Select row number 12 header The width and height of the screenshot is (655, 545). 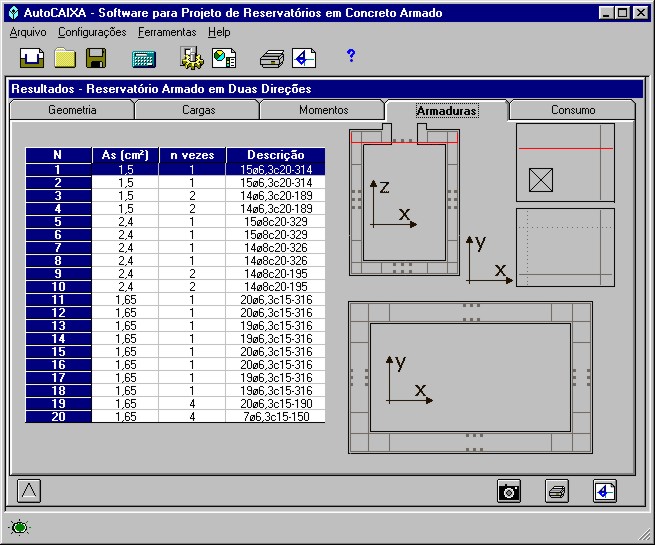point(58,313)
